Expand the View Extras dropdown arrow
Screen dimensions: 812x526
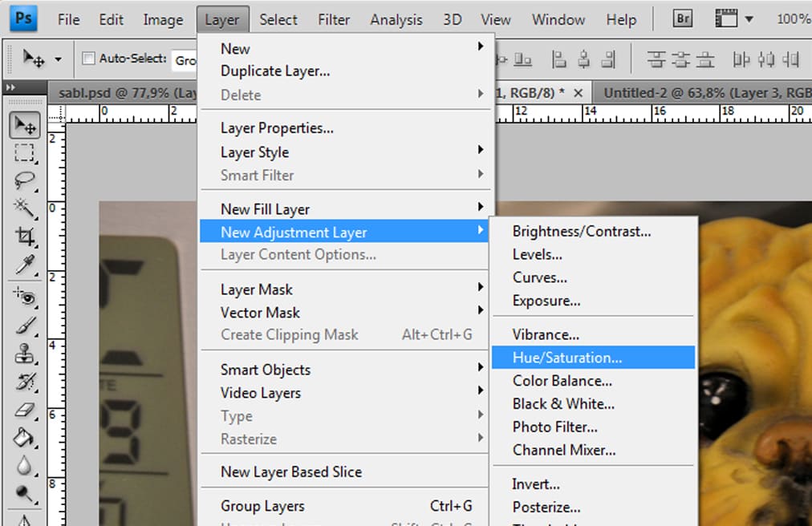click(749, 19)
